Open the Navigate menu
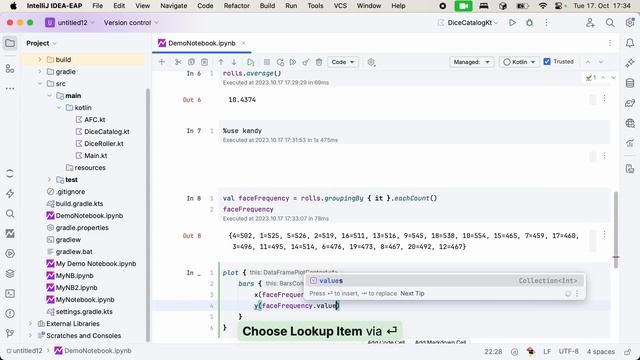The image size is (640, 360). (x=173, y=6)
